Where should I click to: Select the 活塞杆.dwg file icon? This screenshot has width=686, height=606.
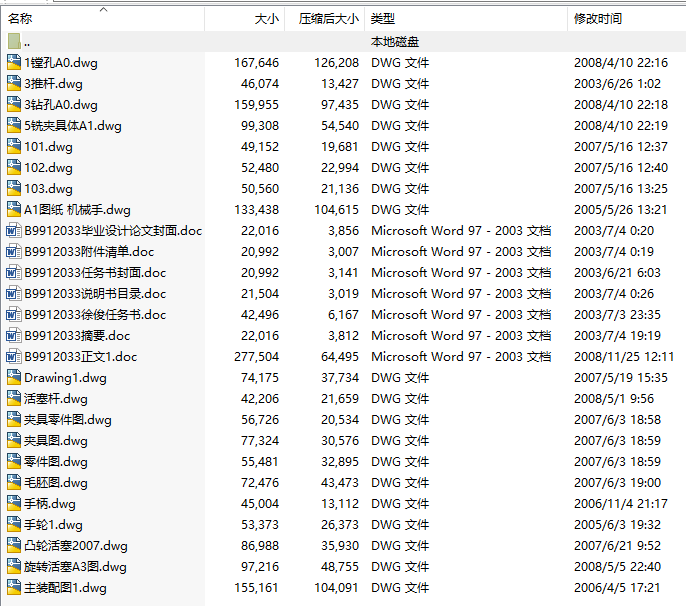pyautogui.click(x=14, y=399)
